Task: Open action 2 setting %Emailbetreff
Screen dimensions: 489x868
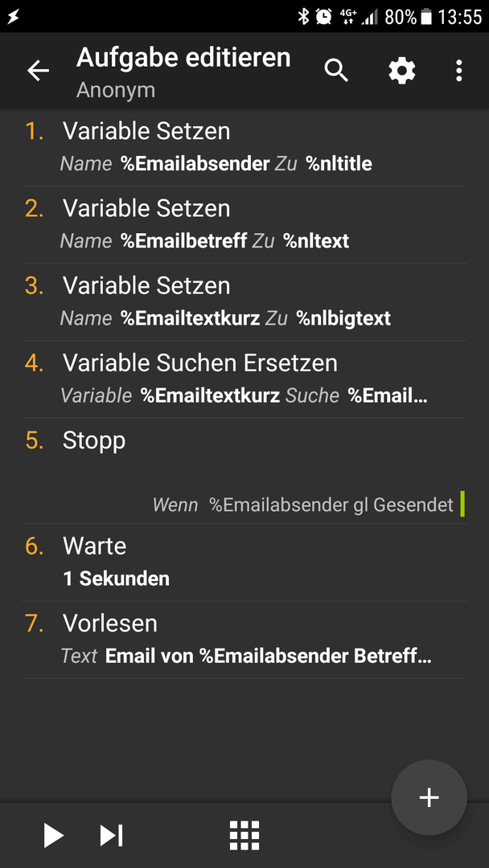Action: click(244, 225)
